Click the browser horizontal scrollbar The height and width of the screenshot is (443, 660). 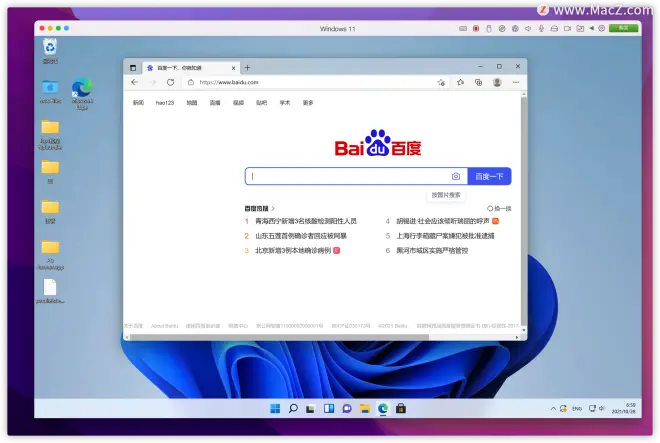pyautogui.click(x=279, y=337)
